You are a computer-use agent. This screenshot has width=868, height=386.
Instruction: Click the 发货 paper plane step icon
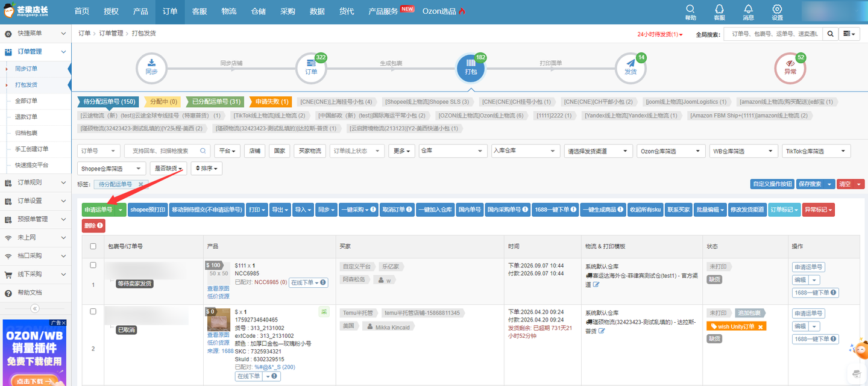pyautogui.click(x=631, y=67)
